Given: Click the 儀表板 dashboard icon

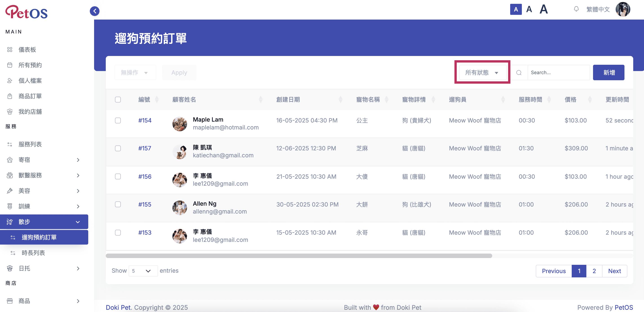Looking at the screenshot, I should [x=10, y=49].
